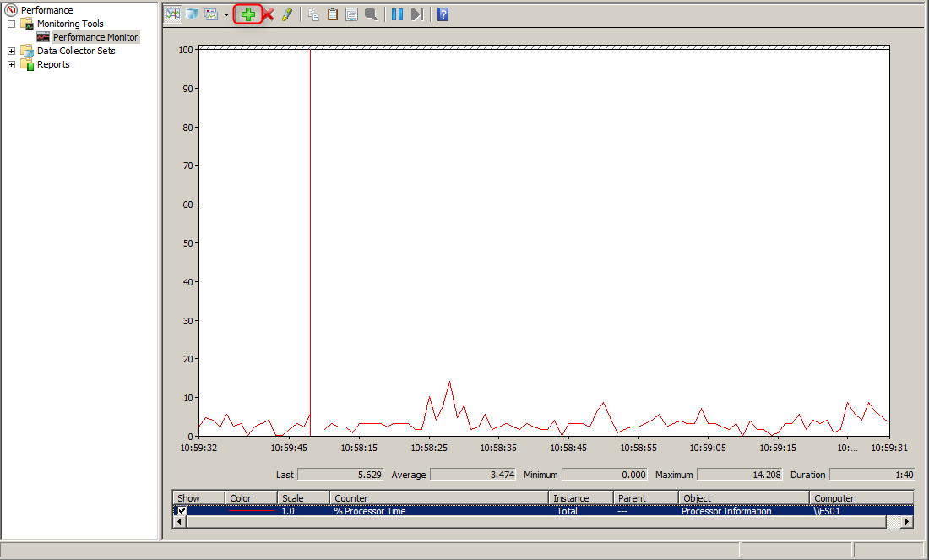Viewport: 929px width, 560px height.
Task: Open the Help question mark icon
Action: (443, 14)
